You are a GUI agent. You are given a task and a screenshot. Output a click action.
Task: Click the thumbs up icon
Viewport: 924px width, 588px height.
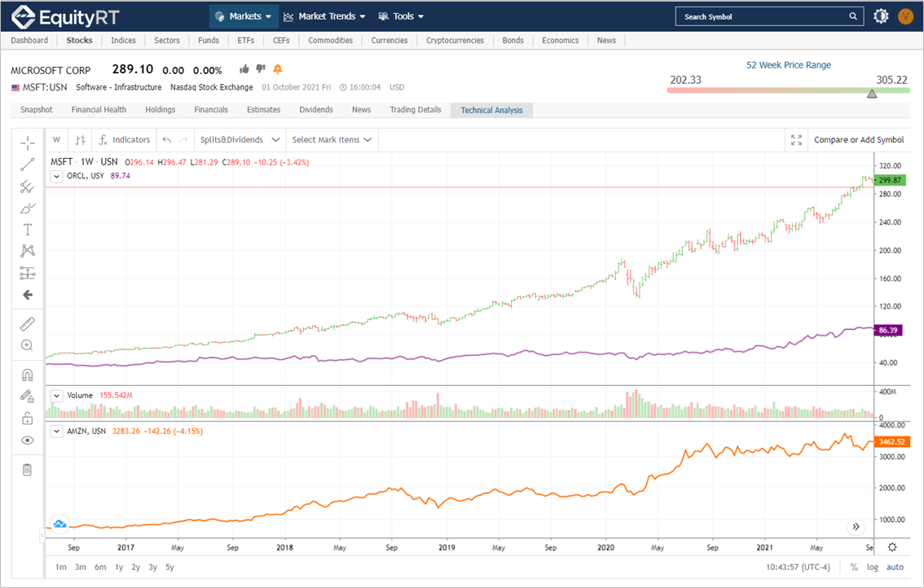tap(244, 69)
